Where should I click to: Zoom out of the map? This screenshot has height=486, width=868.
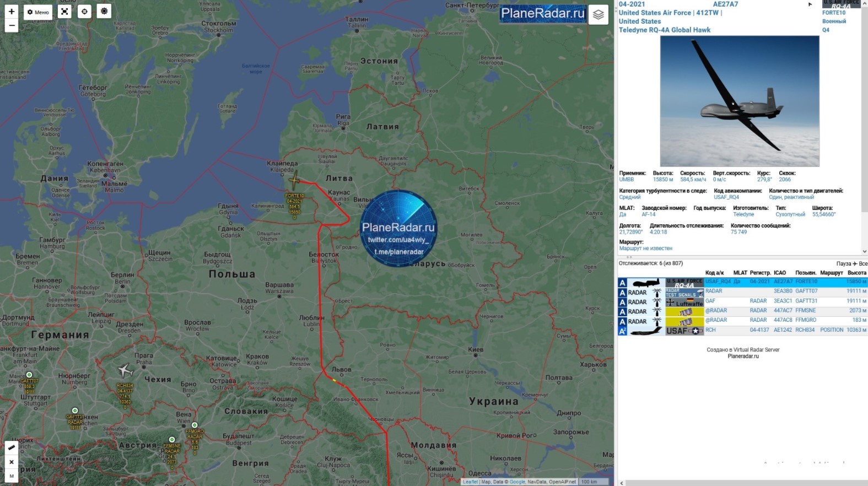click(11, 25)
